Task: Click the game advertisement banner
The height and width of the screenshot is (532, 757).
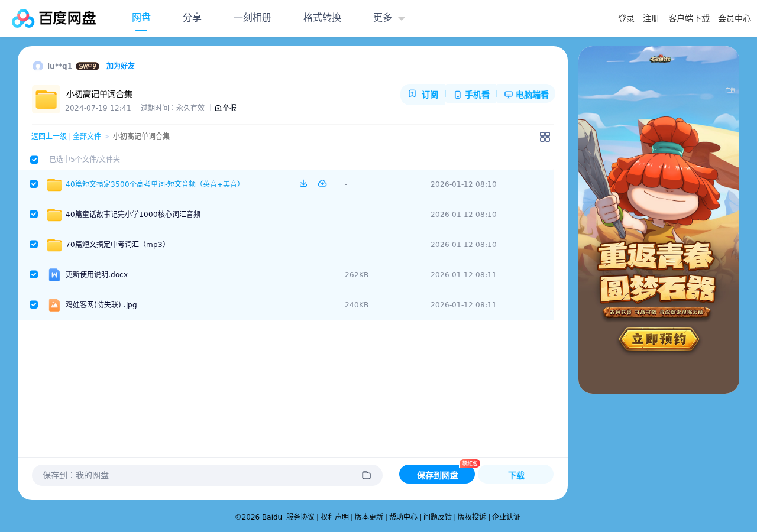Action: 659,220
